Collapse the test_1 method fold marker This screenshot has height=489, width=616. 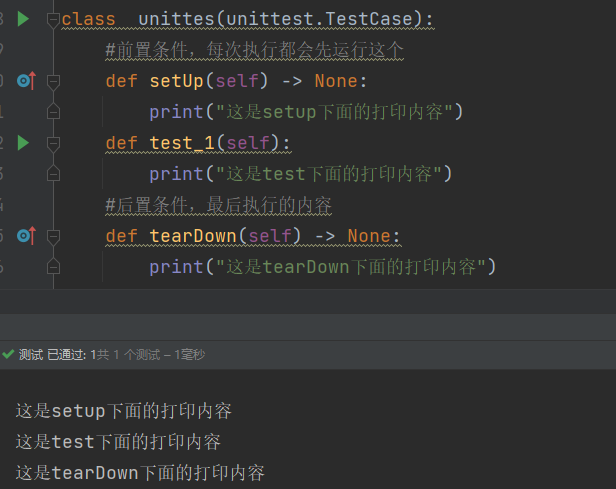pyautogui.click(x=53, y=144)
